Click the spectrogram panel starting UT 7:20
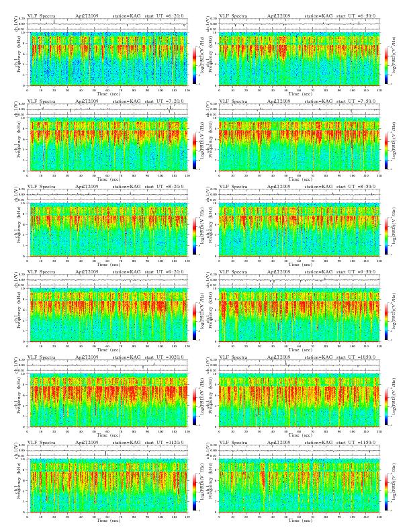 (107, 144)
